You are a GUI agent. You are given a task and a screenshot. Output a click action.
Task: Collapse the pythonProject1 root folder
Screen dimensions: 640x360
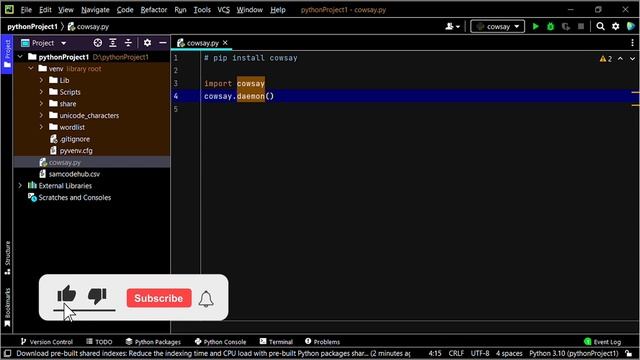coord(20,57)
